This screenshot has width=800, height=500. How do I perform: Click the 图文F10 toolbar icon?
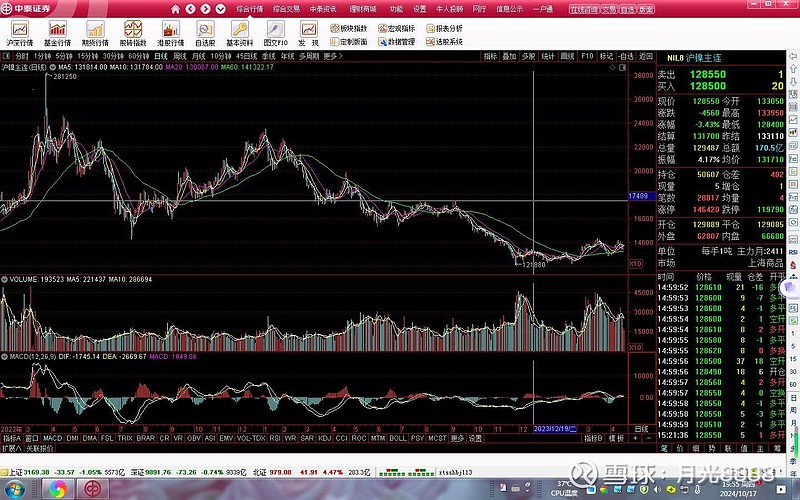(x=275, y=35)
